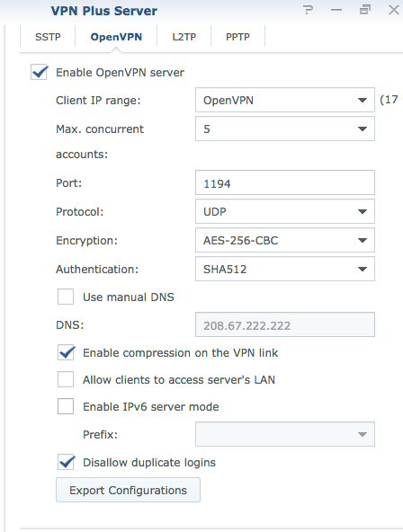This screenshot has width=403, height=532.
Task: Close the VPN Plus Server window
Action: [394, 10]
